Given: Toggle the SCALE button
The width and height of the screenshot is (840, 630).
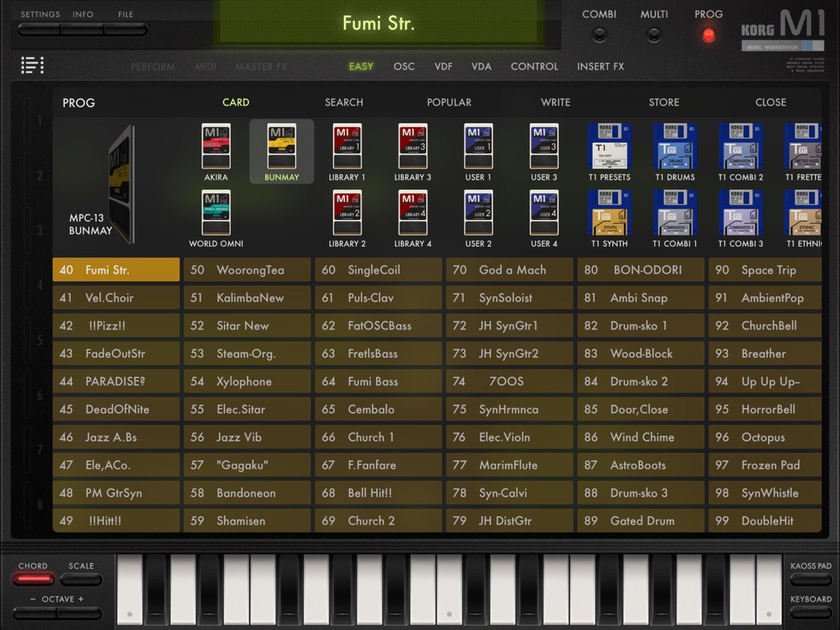Looking at the screenshot, I should 81,579.
